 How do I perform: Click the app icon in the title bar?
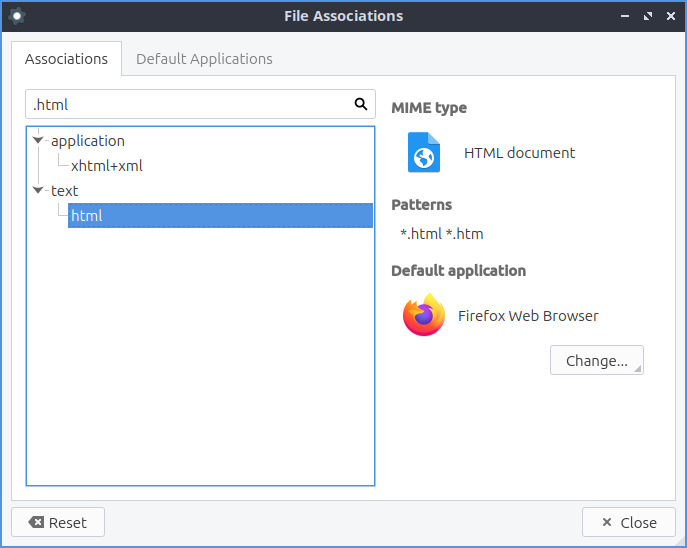(x=17, y=16)
